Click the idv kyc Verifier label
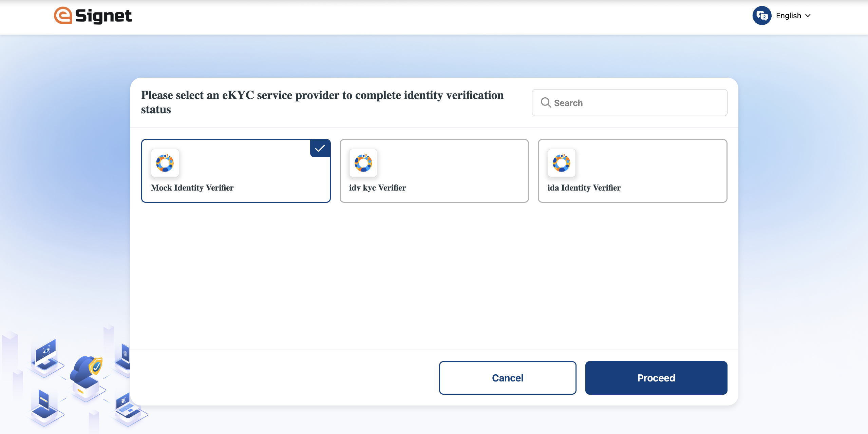The width and height of the screenshot is (868, 434). point(377,188)
